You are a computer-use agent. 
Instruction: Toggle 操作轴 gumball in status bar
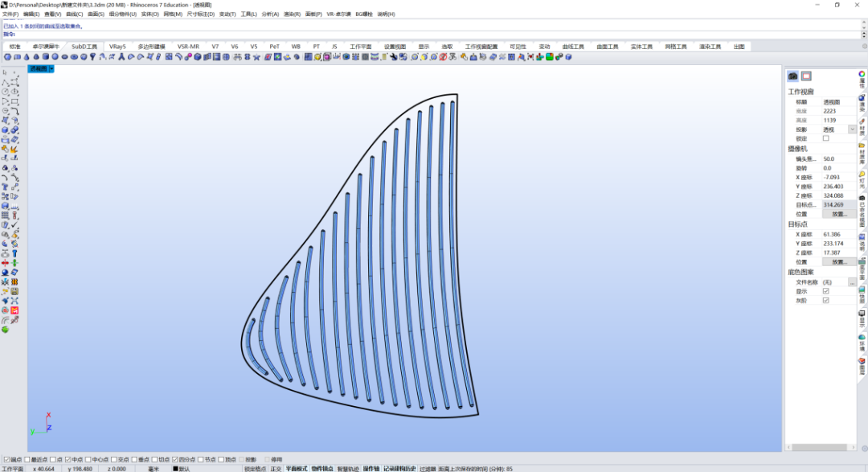tap(371, 469)
